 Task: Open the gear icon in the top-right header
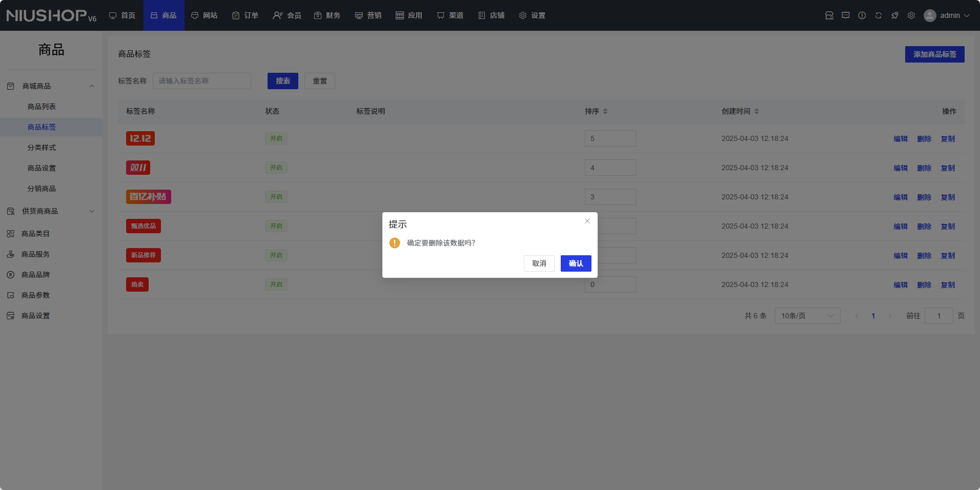(911, 15)
